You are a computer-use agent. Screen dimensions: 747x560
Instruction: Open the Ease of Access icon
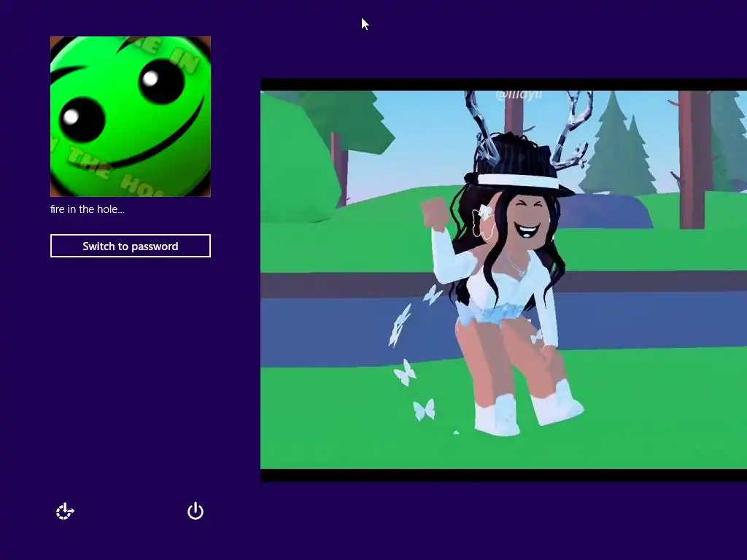pos(65,511)
